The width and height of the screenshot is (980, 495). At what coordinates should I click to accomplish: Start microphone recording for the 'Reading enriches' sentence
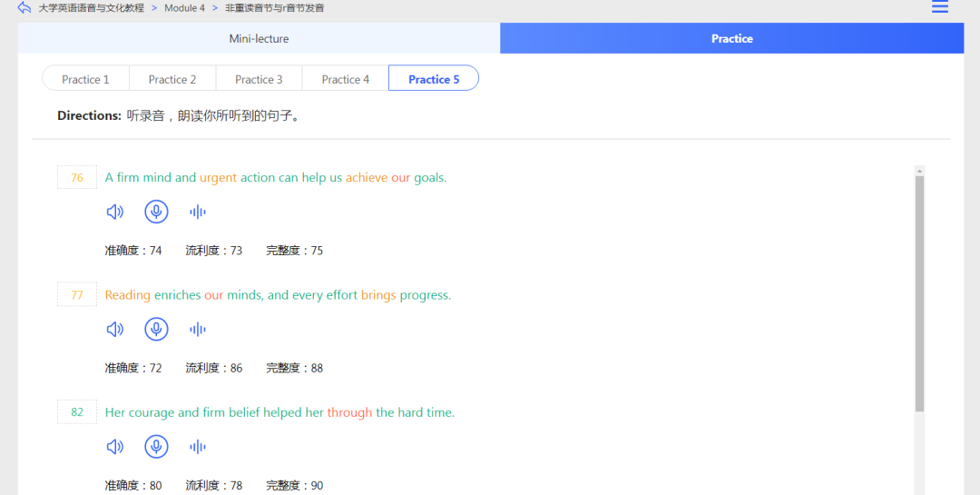coord(156,330)
